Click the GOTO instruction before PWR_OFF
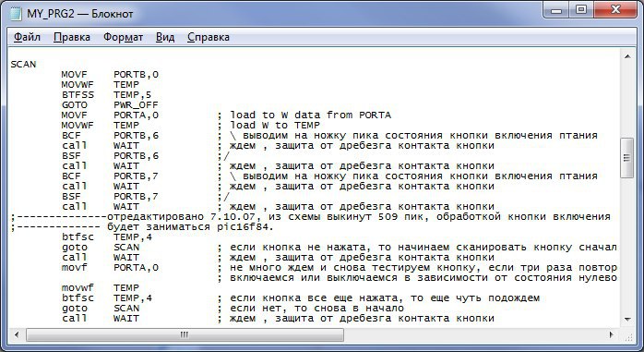644x352 pixels. [75, 105]
